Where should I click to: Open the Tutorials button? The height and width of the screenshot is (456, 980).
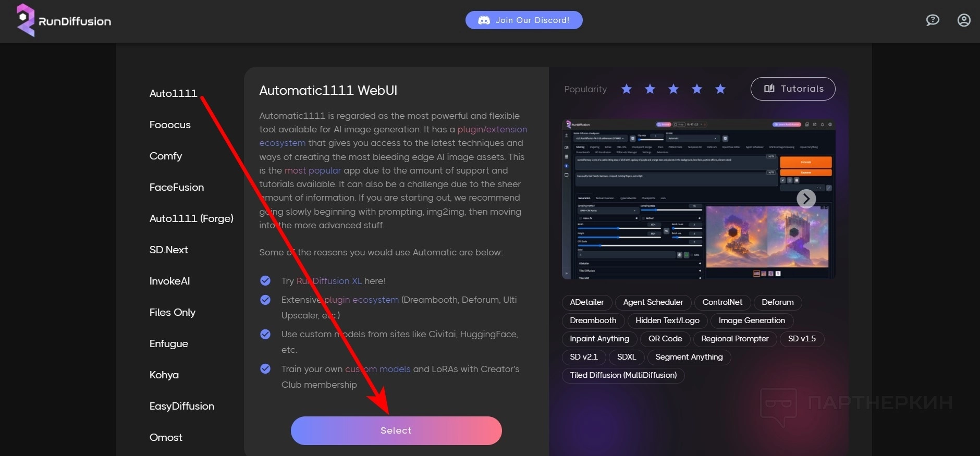(x=793, y=89)
